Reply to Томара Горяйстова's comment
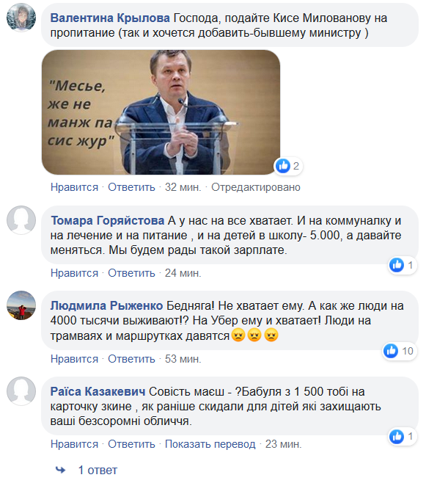The height and width of the screenshot is (483, 448). coord(131,273)
